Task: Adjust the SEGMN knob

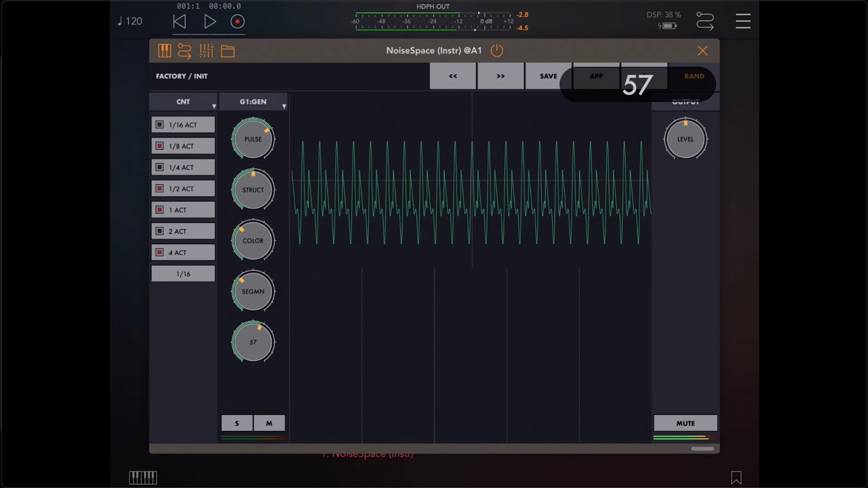Action: pyautogui.click(x=253, y=291)
